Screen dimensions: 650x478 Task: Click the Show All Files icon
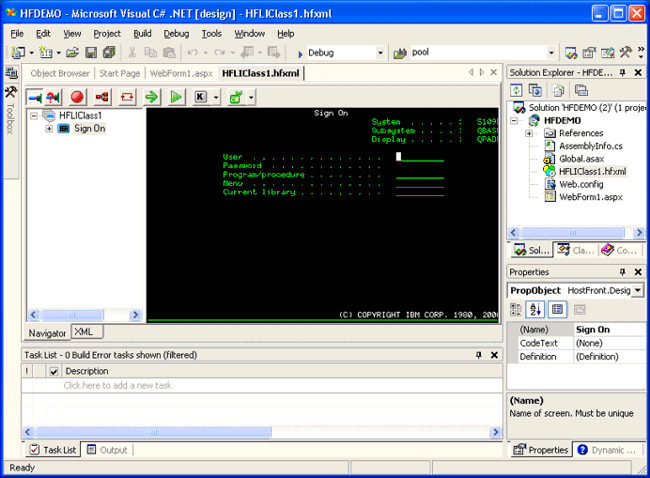(558, 90)
